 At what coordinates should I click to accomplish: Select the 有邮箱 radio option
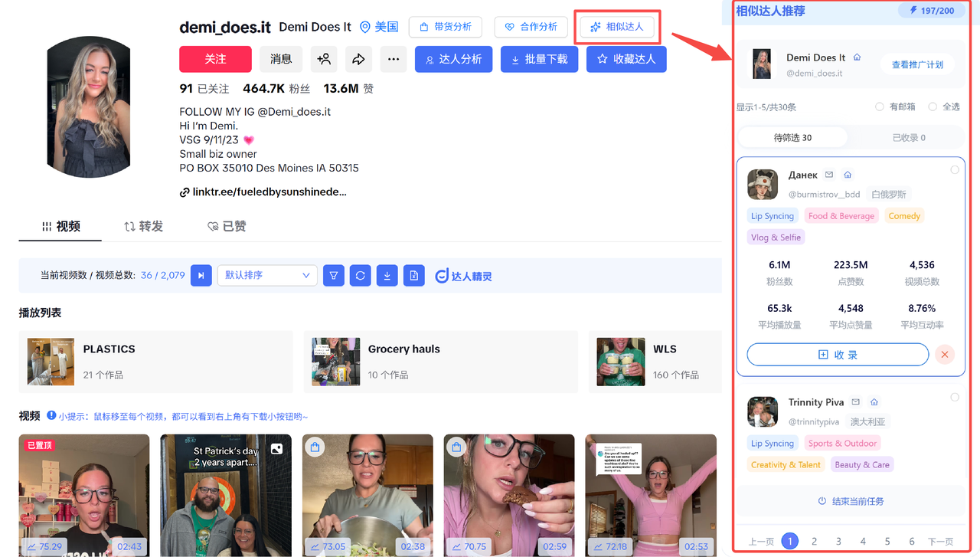coord(880,106)
